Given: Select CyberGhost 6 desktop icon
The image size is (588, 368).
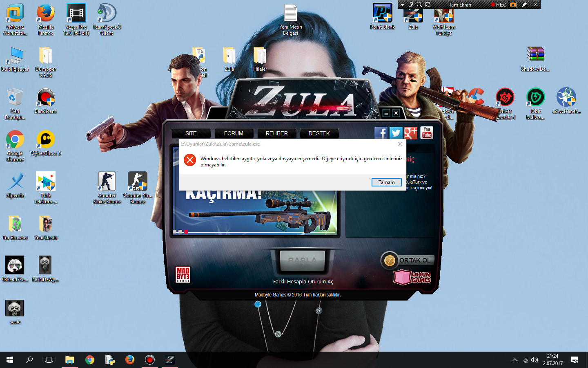Looking at the screenshot, I should click(46, 143).
